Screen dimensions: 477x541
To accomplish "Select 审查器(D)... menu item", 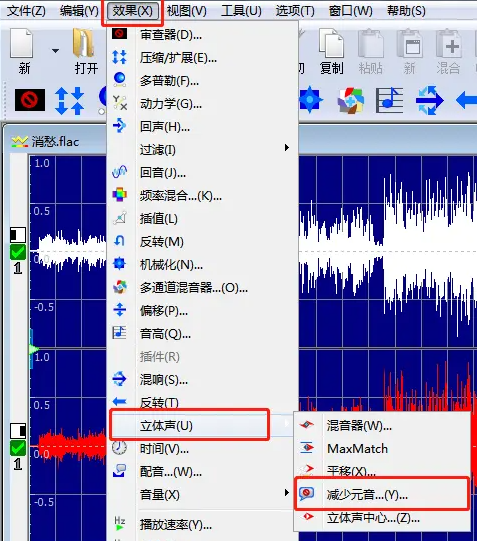I will pos(202,35).
